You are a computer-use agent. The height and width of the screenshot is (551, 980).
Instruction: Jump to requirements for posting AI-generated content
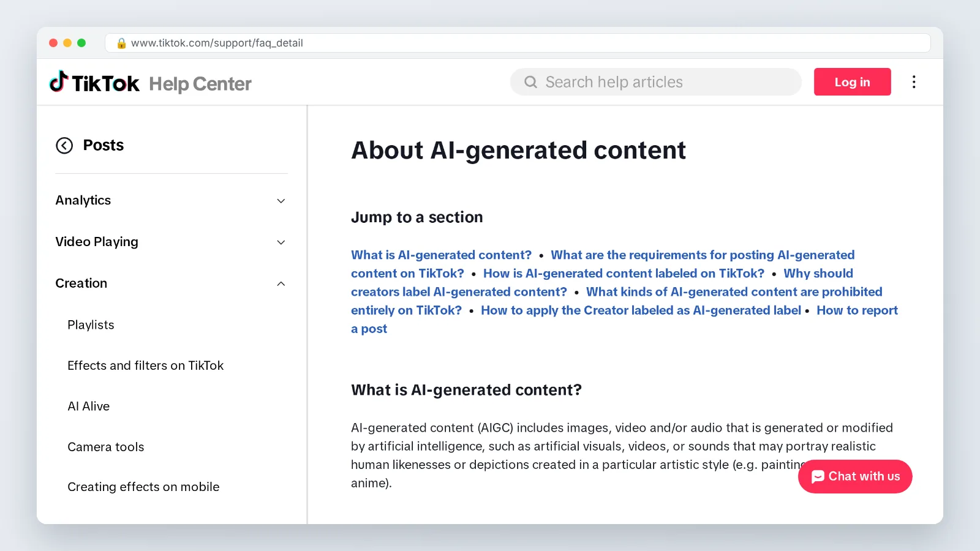(x=703, y=255)
